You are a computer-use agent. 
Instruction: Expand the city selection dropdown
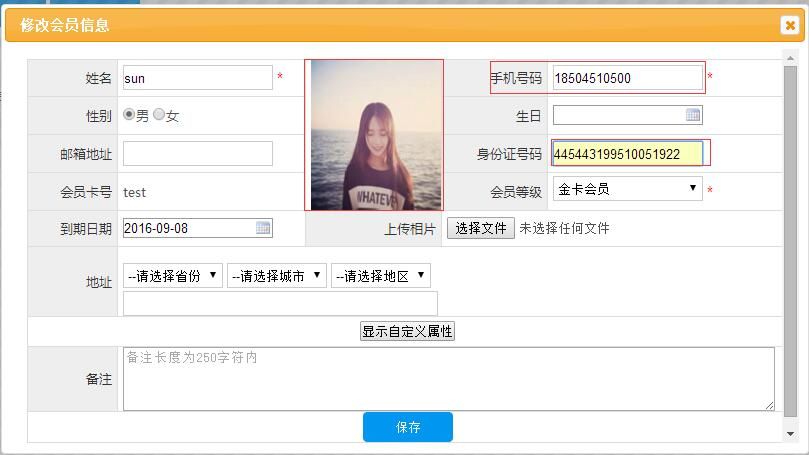(x=277, y=276)
